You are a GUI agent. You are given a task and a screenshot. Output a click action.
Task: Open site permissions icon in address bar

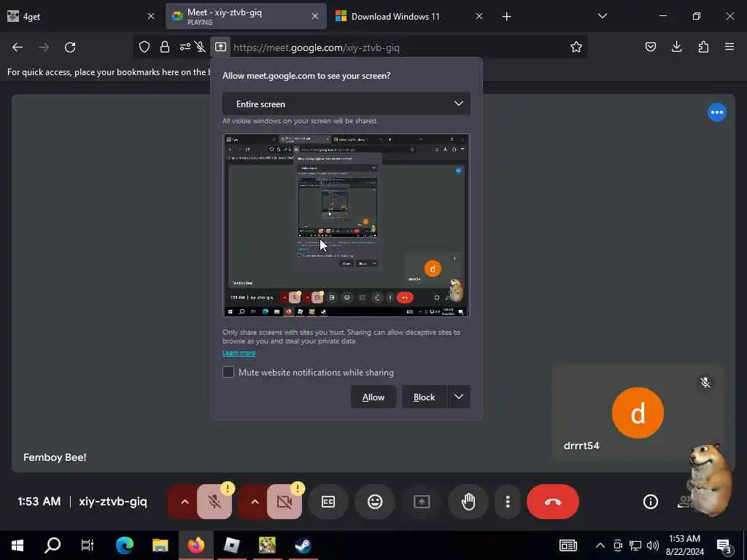(185, 47)
